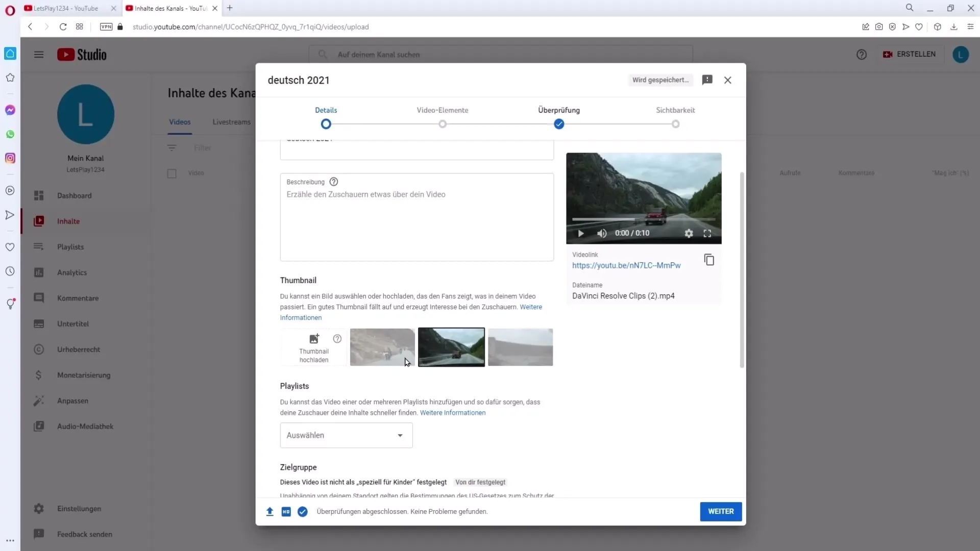Open Opera sidebar Messenger icon
This screenshot has width=980, height=551.
(x=10, y=110)
